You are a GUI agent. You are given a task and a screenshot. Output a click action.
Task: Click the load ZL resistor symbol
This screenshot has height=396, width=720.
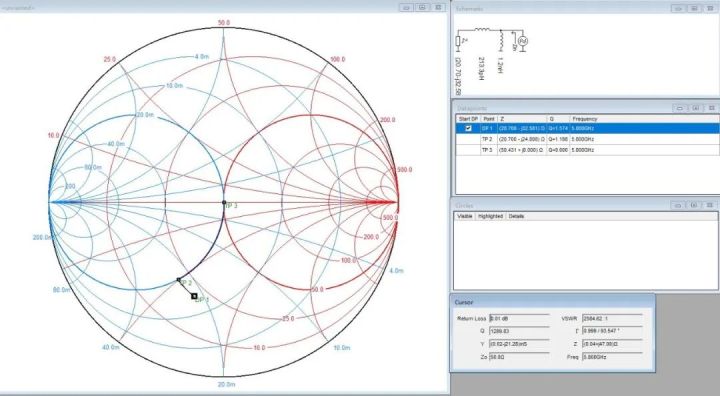[458, 41]
